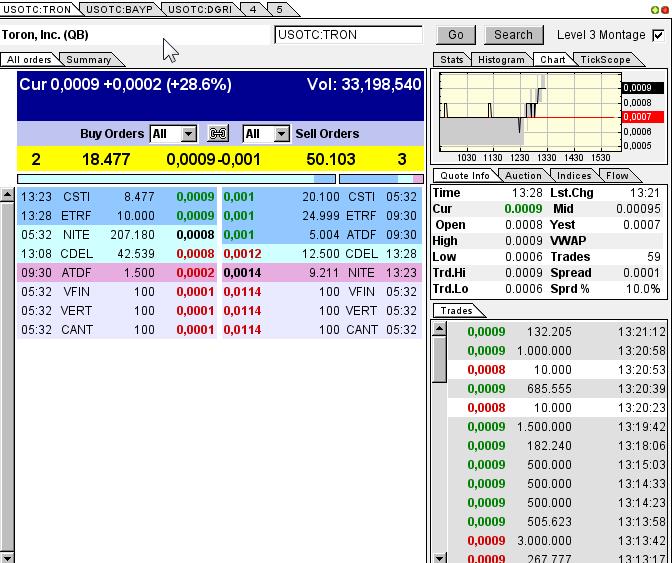
Task: Select the Chart tab
Action: point(552,60)
